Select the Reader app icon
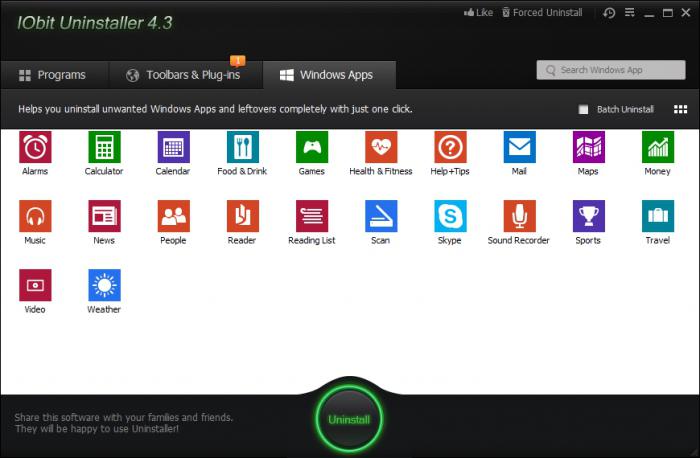The height and width of the screenshot is (458, 700). click(243, 216)
